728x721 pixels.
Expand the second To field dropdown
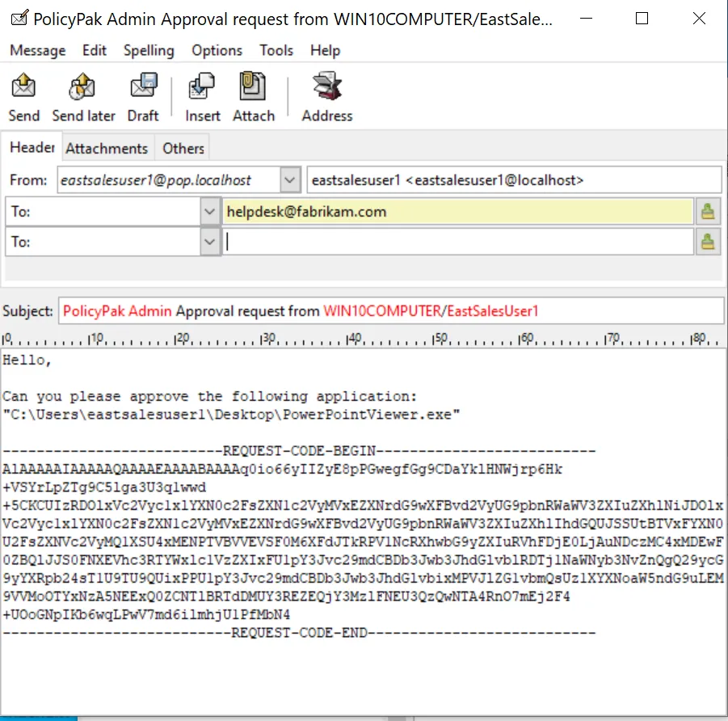click(210, 241)
